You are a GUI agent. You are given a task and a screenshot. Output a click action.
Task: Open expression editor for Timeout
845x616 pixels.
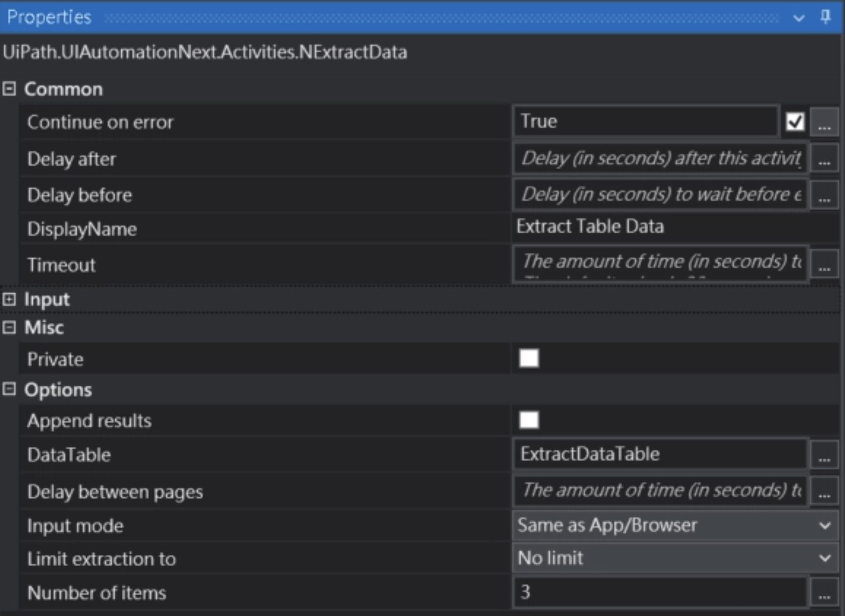click(824, 265)
